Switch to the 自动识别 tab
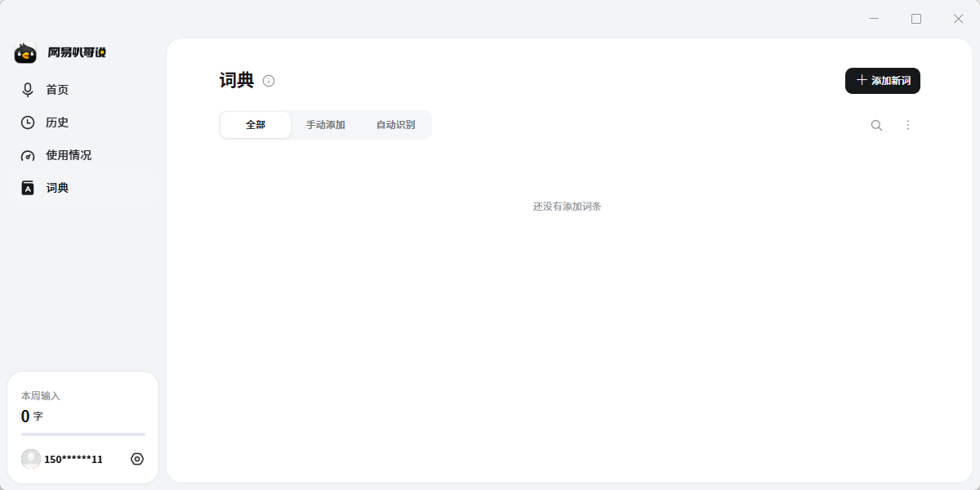This screenshot has height=490, width=980. coord(395,125)
